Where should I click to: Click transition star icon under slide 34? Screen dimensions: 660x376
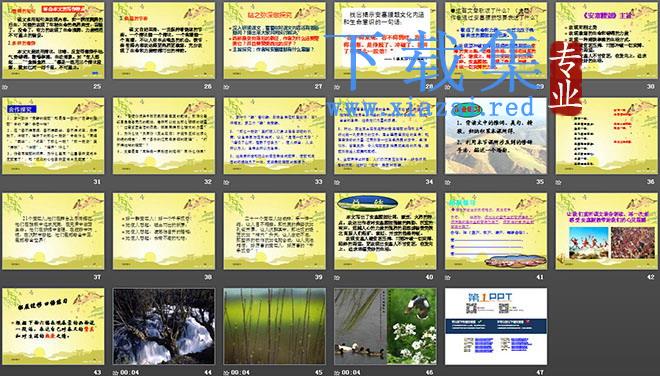point(337,182)
